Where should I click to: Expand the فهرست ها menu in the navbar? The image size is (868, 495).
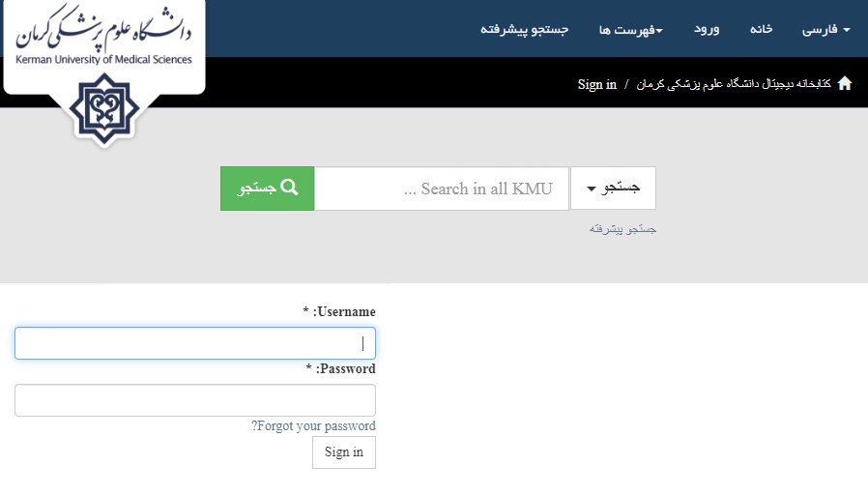pos(630,29)
